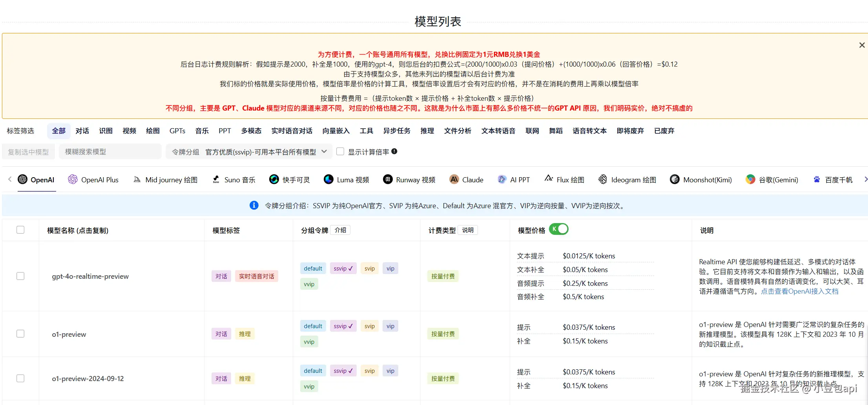Image resolution: width=868 pixels, height=405 pixels.
Task: Focus the 模糊搜索模型 search field
Action: (110, 152)
